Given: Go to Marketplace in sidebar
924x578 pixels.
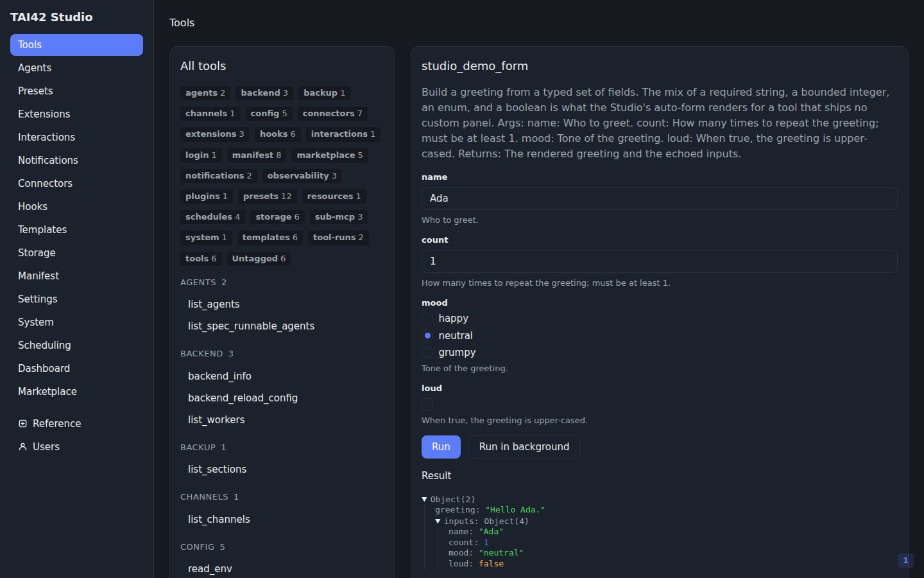Looking at the screenshot, I should click(x=76, y=392).
